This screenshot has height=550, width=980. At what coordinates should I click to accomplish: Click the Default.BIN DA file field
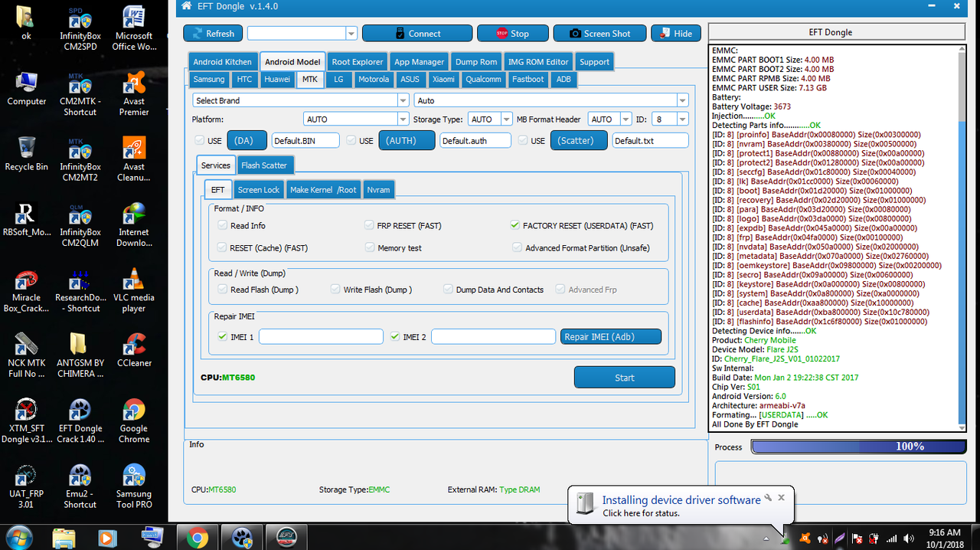click(x=305, y=140)
